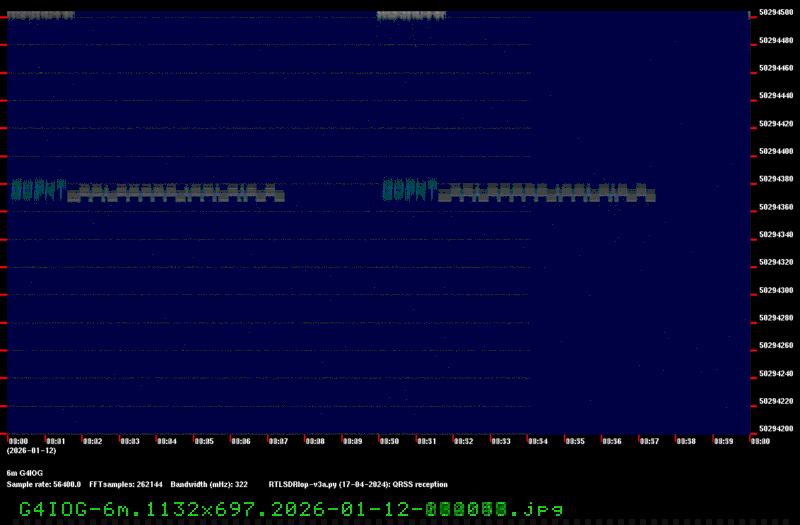Screen dimensions: 800x525
Task: Click the 00:03 time tick label
Action: click(x=130, y=441)
